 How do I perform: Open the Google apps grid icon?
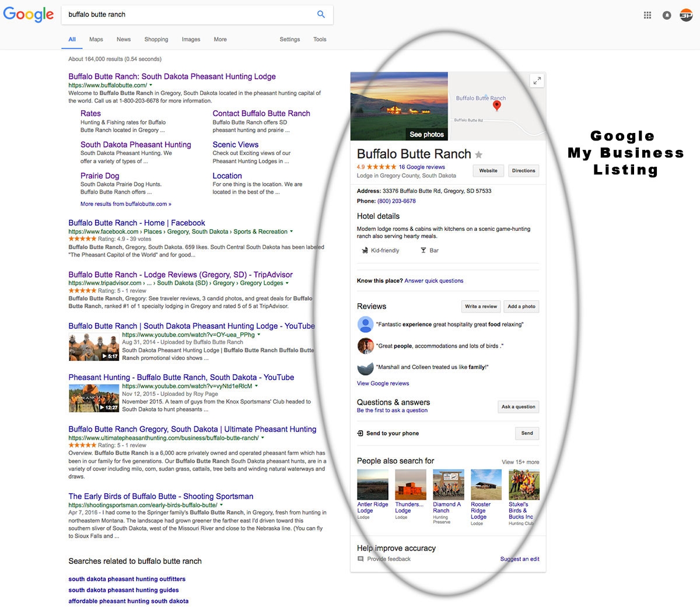pyautogui.click(x=647, y=15)
